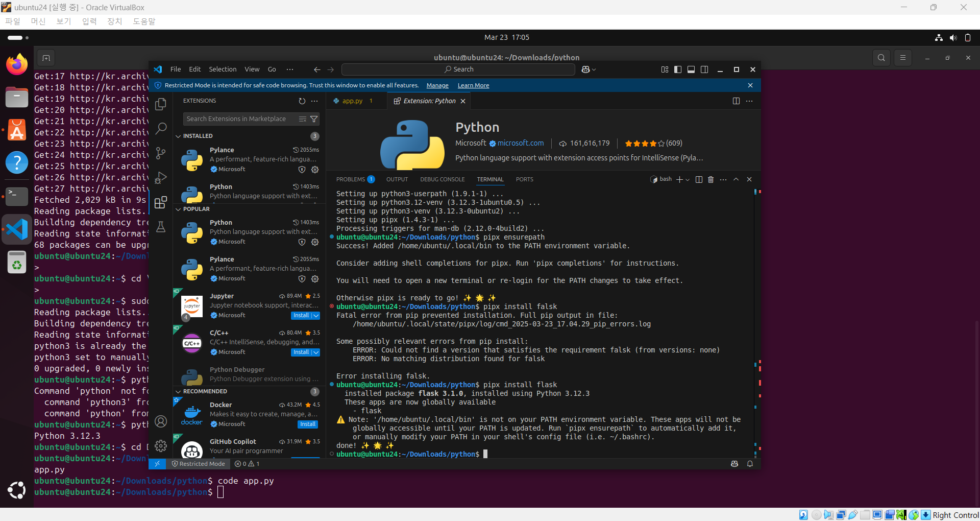
Task: Open Show Apps at dock bottom
Action: coord(17,490)
